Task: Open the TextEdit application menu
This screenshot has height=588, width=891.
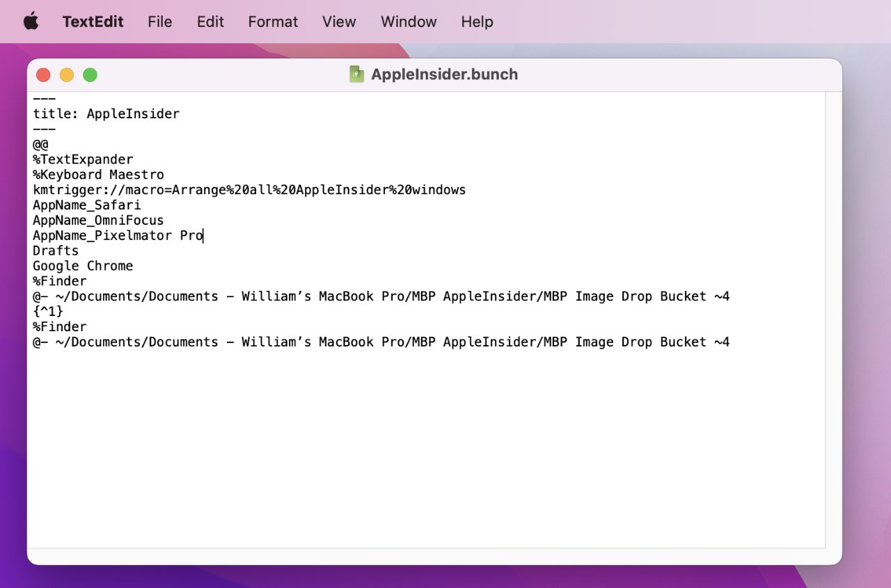Action: 93,22
